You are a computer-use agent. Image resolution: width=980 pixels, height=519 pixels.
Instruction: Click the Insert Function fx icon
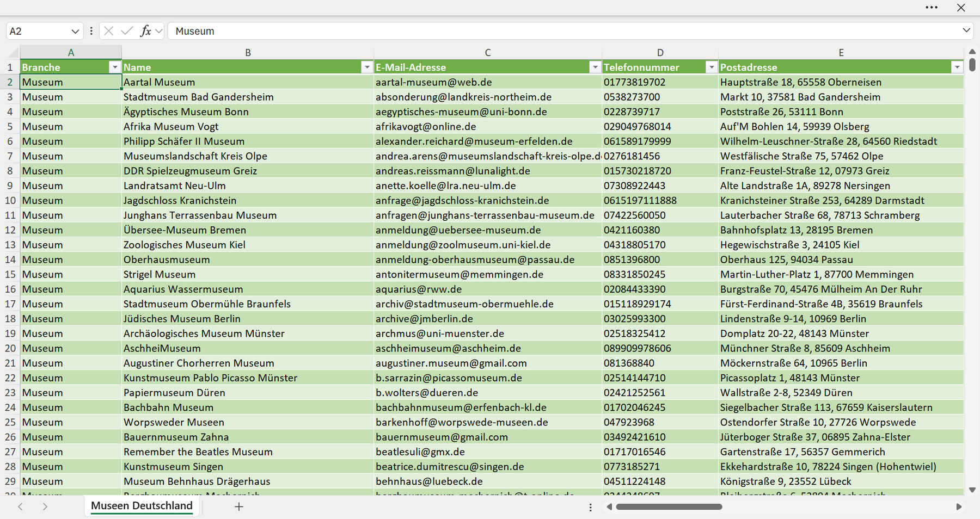145,31
